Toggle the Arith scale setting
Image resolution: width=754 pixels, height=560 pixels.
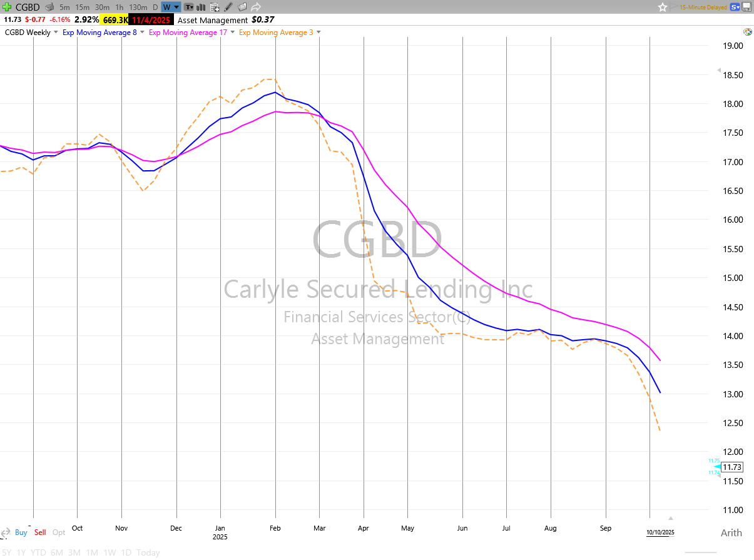pyautogui.click(x=731, y=533)
